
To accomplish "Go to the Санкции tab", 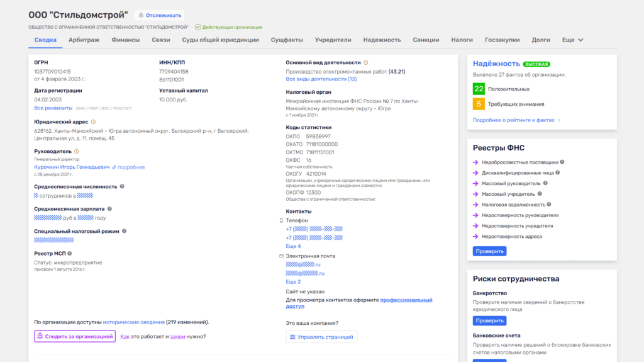I will click(x=426, y=40).
